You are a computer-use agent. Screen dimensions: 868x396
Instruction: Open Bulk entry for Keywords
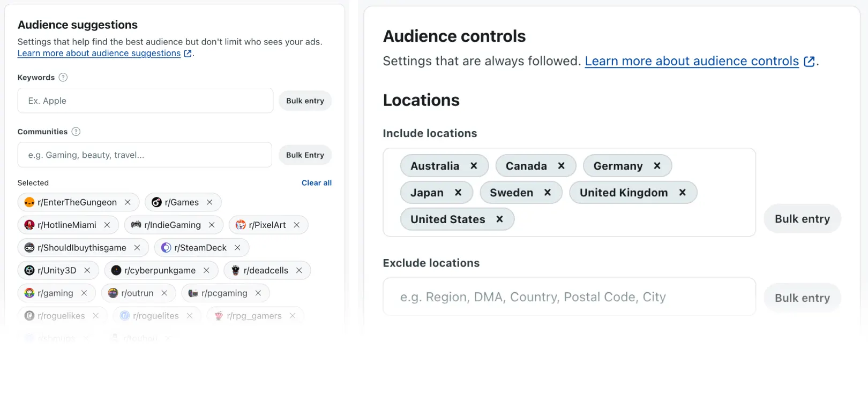tap(305, 101)
